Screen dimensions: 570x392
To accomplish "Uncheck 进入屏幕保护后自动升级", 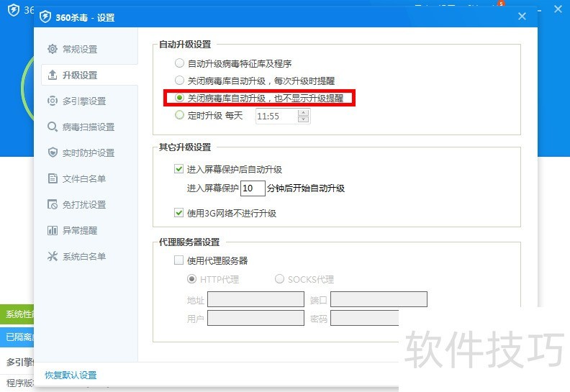I will [178, 169].
